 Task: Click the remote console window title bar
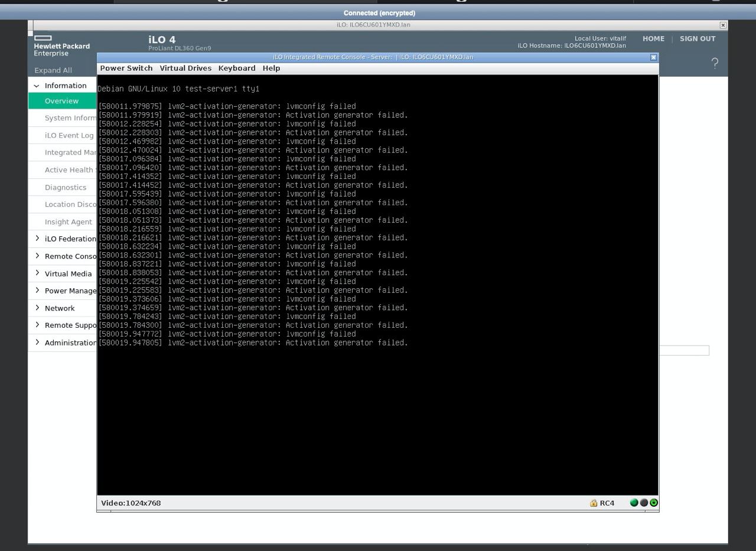point(373,57)
